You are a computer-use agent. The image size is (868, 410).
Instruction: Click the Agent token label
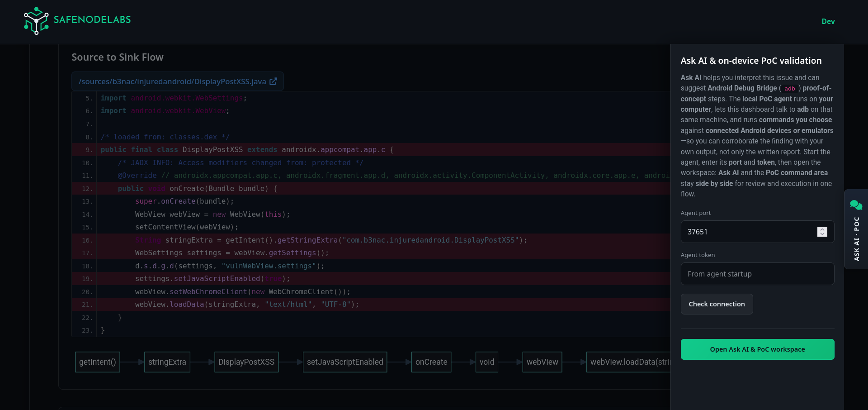(x=698, y=255)
